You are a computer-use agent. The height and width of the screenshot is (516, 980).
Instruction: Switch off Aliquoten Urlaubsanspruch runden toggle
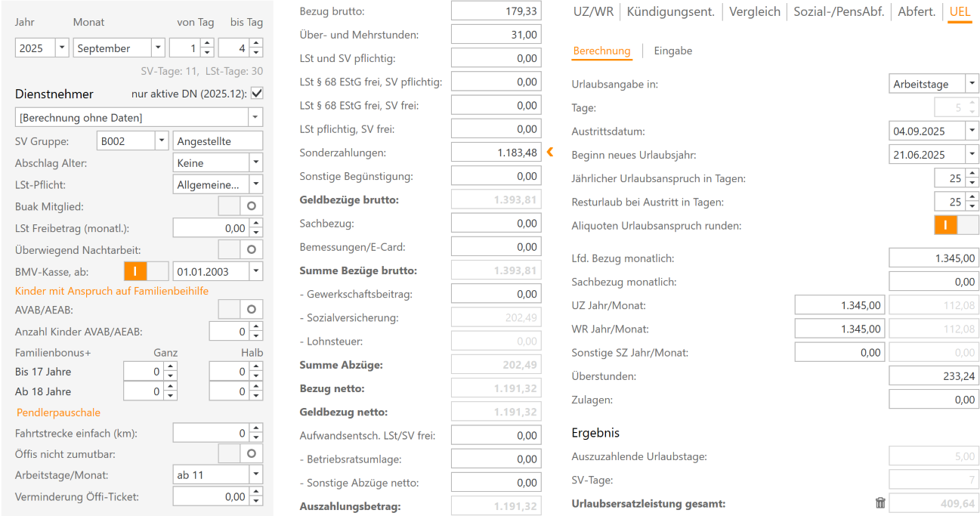point(956,225)
